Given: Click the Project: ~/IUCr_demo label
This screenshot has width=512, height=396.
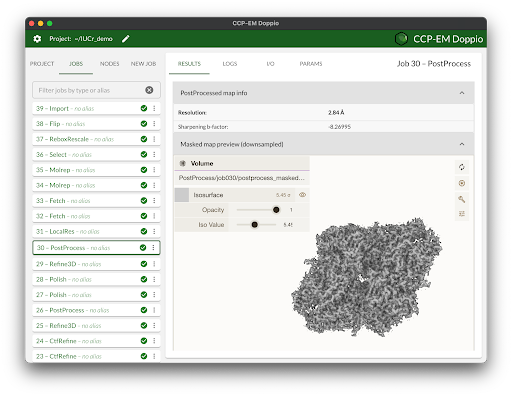Looking at the screenshot, I should (81, 39).
